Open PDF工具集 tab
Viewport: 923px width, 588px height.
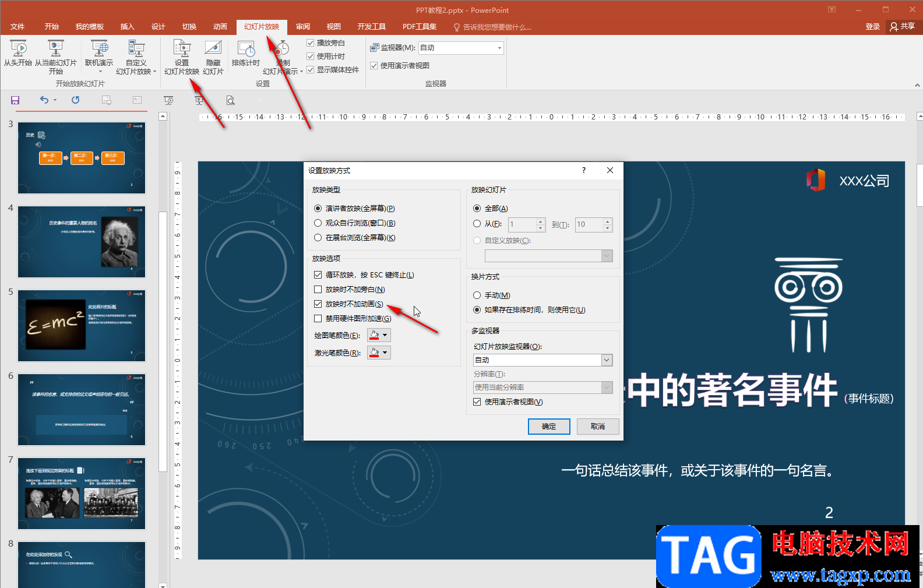(420, 27)
